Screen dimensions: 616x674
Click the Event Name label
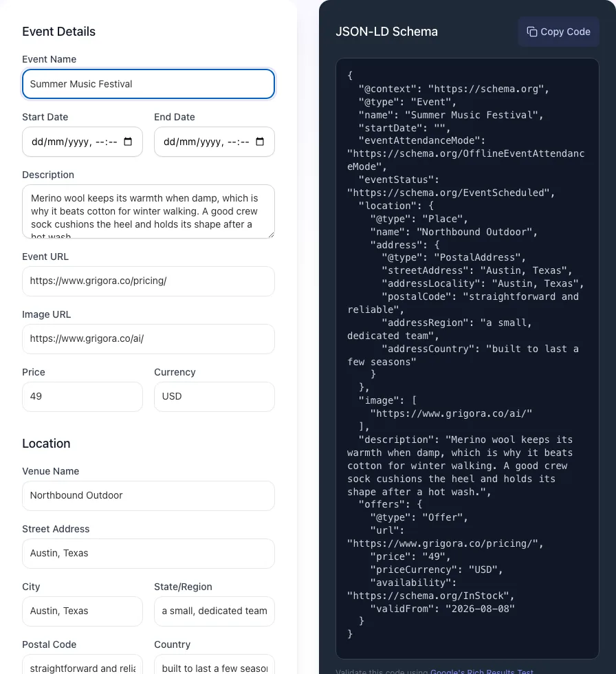click(49, 59)
